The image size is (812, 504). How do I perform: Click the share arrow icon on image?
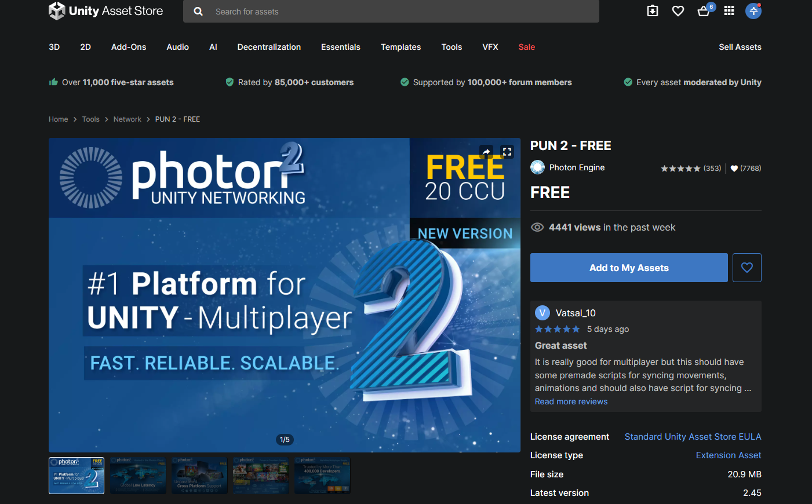point(486,152)
